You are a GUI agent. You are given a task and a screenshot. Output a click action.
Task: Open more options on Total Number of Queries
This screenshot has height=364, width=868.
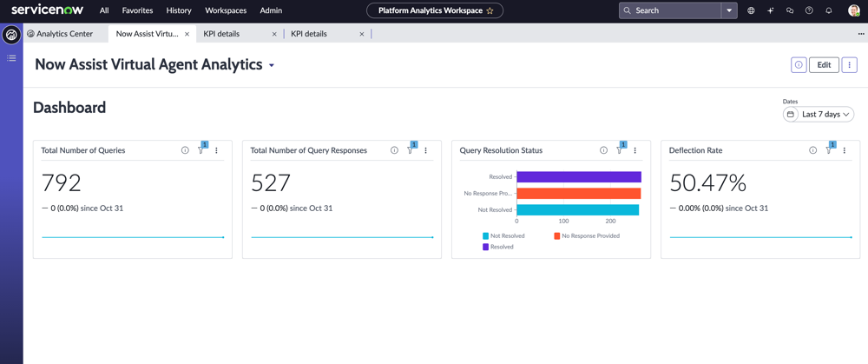[x=216, y=150]
